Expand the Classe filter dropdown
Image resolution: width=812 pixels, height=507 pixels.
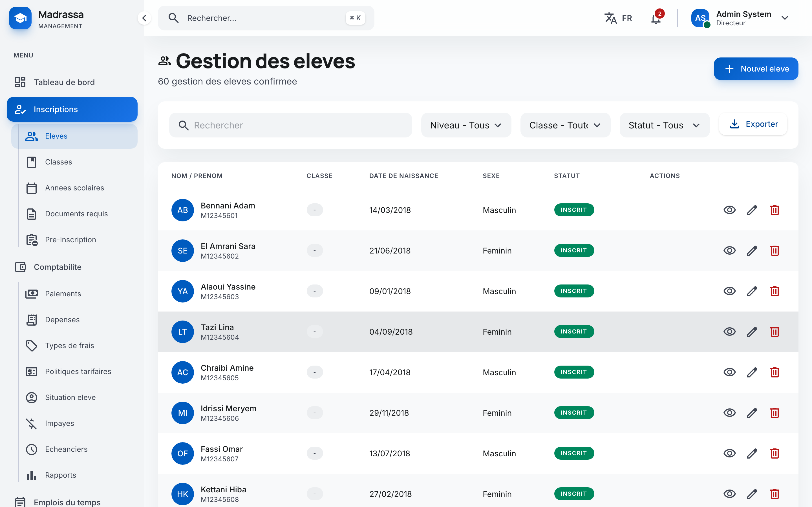[565, 125]
